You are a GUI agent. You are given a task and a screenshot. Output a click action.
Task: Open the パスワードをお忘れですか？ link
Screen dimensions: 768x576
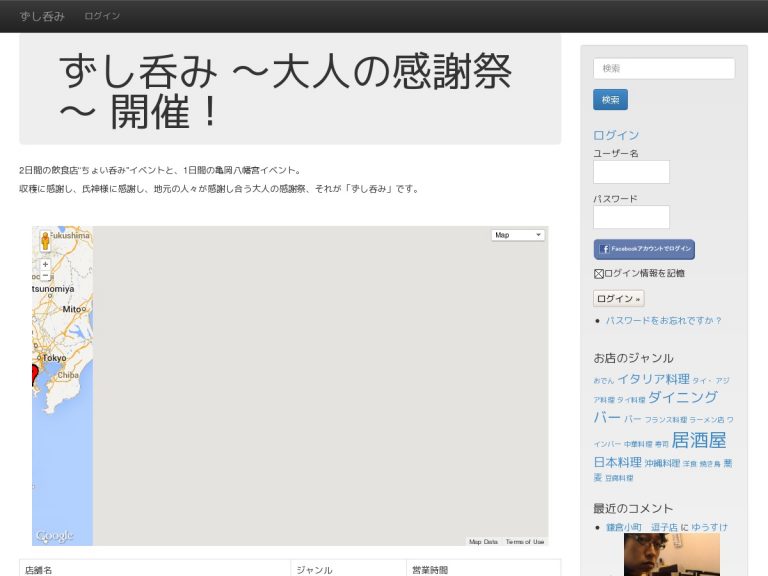[664, 320]
